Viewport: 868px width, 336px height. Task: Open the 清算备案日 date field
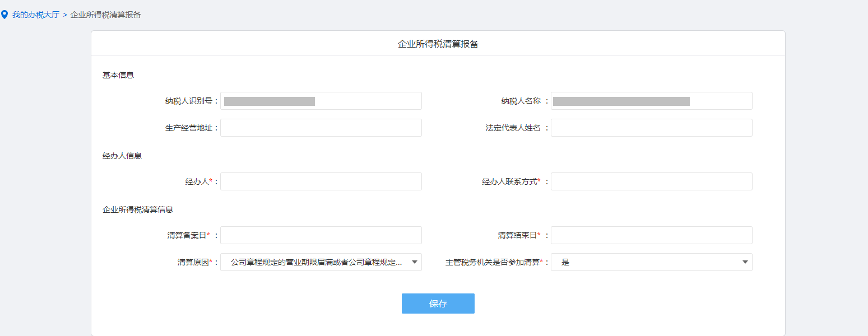tap(321, 235)
